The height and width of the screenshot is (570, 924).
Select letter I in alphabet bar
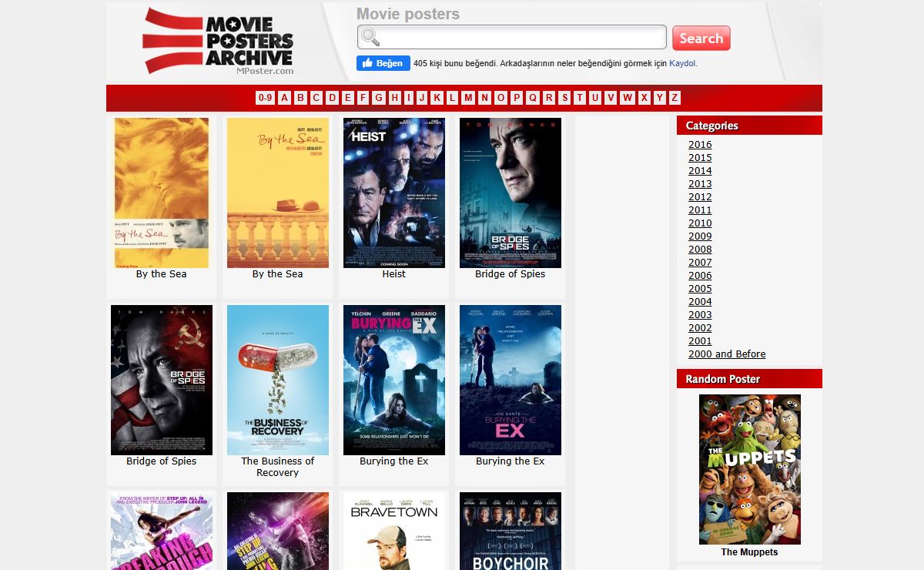pyautogui.click(x=408, y=98)
